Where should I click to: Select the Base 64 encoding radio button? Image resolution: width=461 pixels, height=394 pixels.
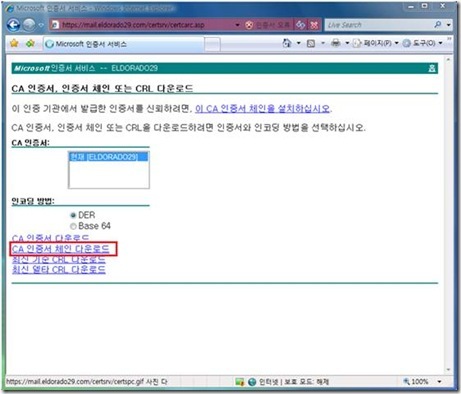click(73, 226)
